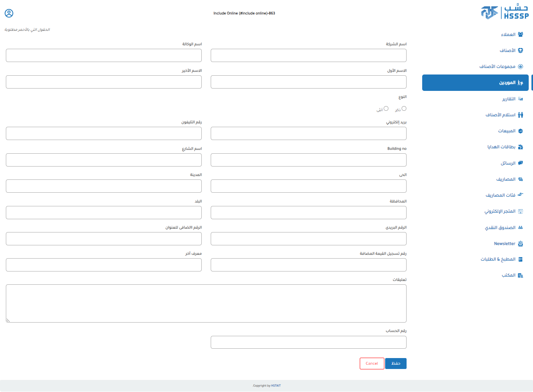Screen dimensions: 533x392
Task: Open the expenses (المصاريف) menu item
Action: 506,179
